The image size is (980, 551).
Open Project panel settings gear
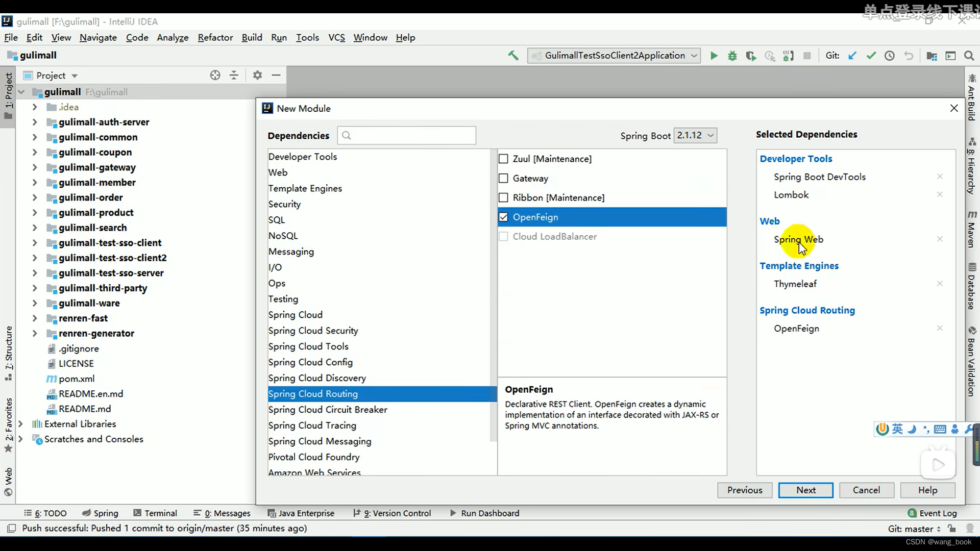tap(257, 75)
